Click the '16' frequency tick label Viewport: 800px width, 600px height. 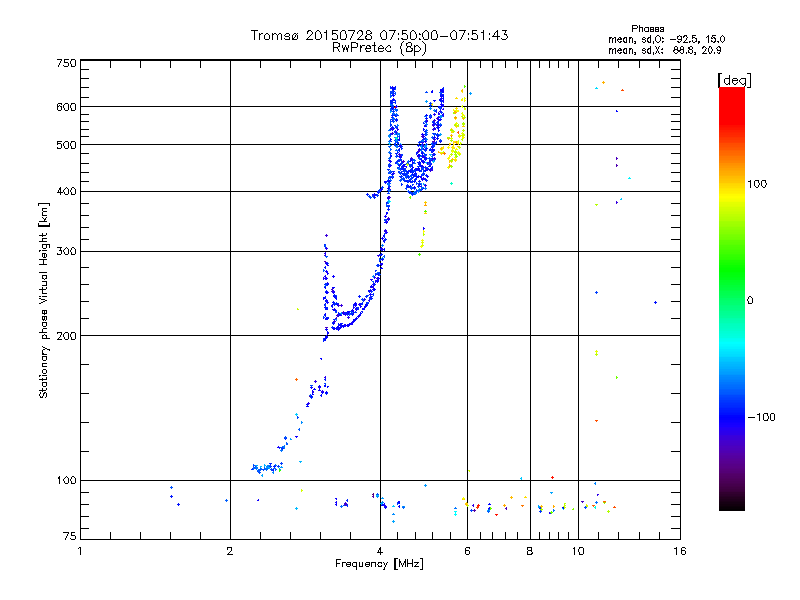coord(680,551)
